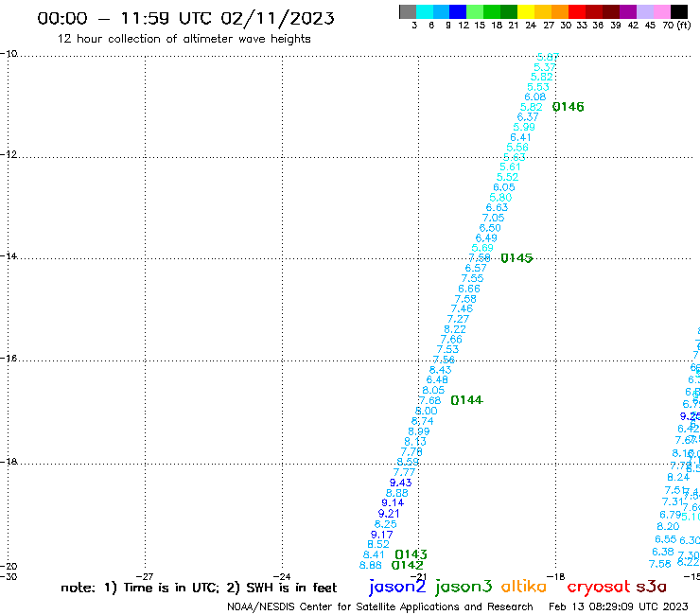This screenshot has width=700, height=615.
Task: Click the 8.00 wave height value
Action: (427, 411)
